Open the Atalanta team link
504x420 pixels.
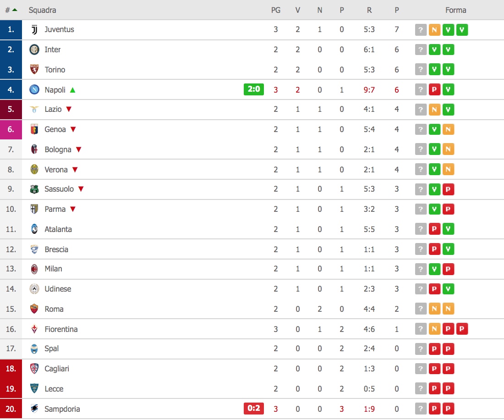pyautogui.click(x=58, y=229)
